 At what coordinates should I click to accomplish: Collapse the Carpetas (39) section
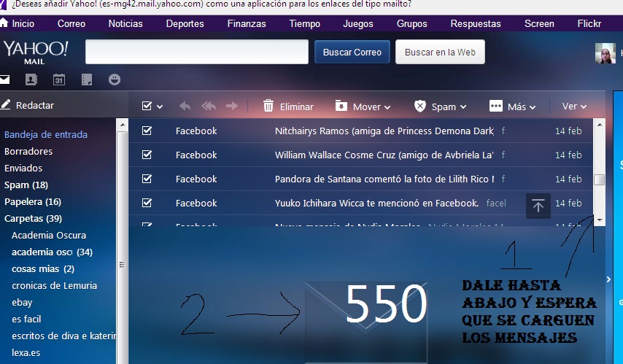click(x=33, y=218)
